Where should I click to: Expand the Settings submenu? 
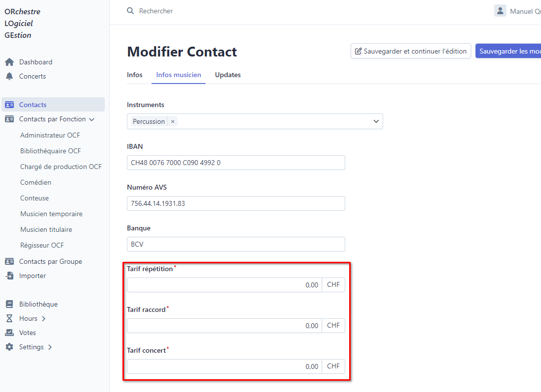50,347
